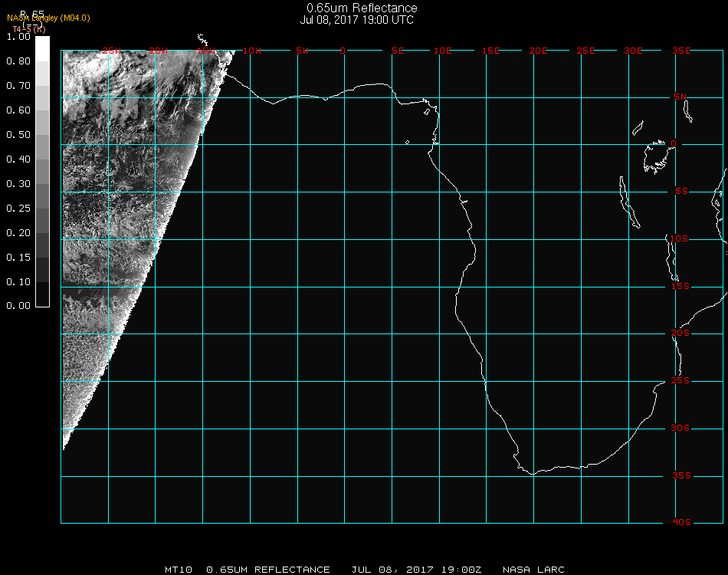Viewport: 728px width, 575px height.
Task: Click the footer text 'MT10'
Action: click(x=179, y=570)
